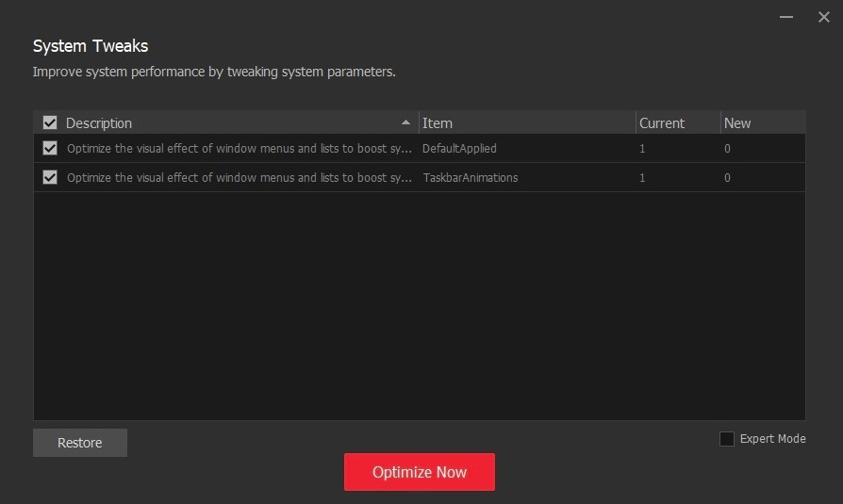This screenshot has width=843, height=504.
Task: Uncheck the TaskbarAnimations row checkbox
Action: pyautogui.click(x=50, y=177)
